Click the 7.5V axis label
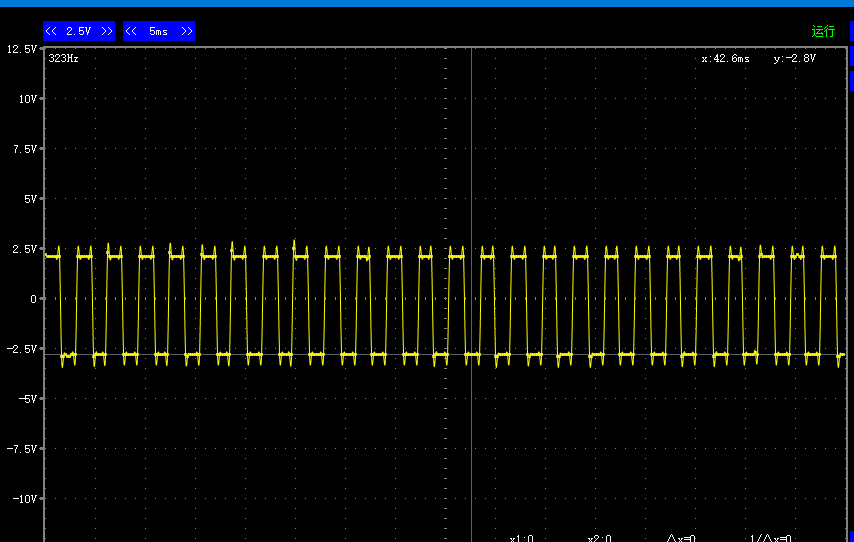Viewport: 854px width, 542px height. click(25, 149)
